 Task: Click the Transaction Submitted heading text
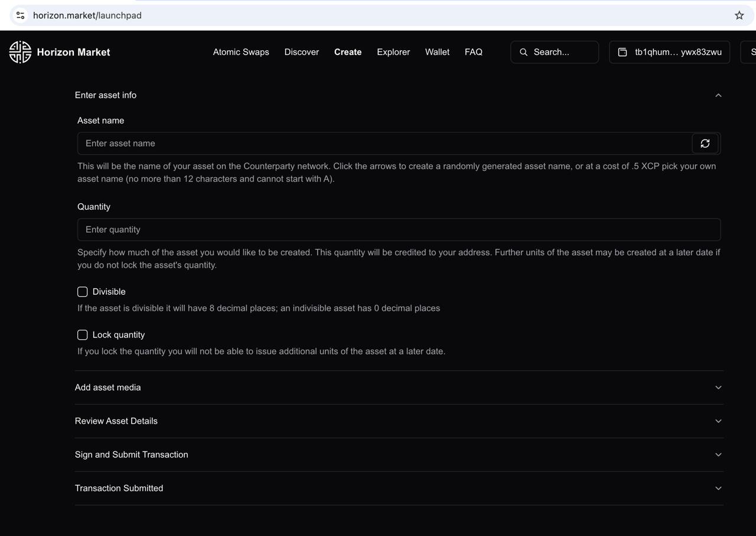point(119,489)
